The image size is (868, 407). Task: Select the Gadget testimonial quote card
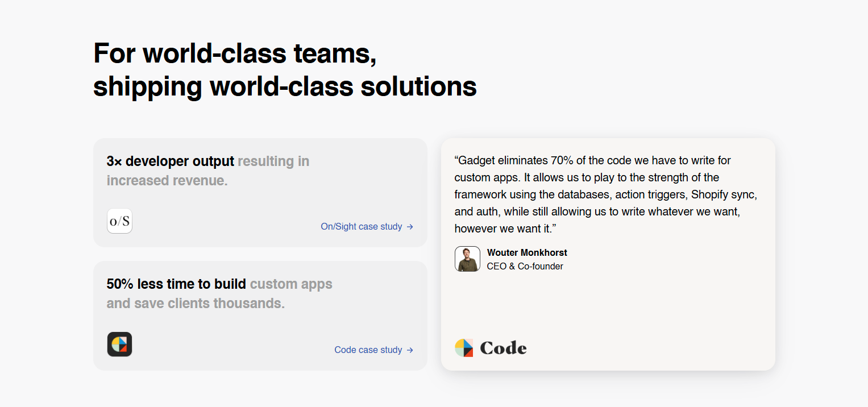click(x=608, y=254)
